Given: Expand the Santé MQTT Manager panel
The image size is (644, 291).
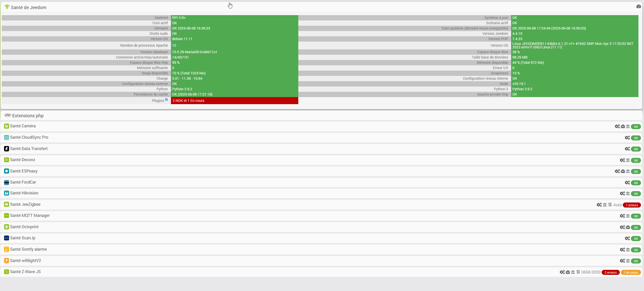Looking at the screenshot, I should point(321,216).
